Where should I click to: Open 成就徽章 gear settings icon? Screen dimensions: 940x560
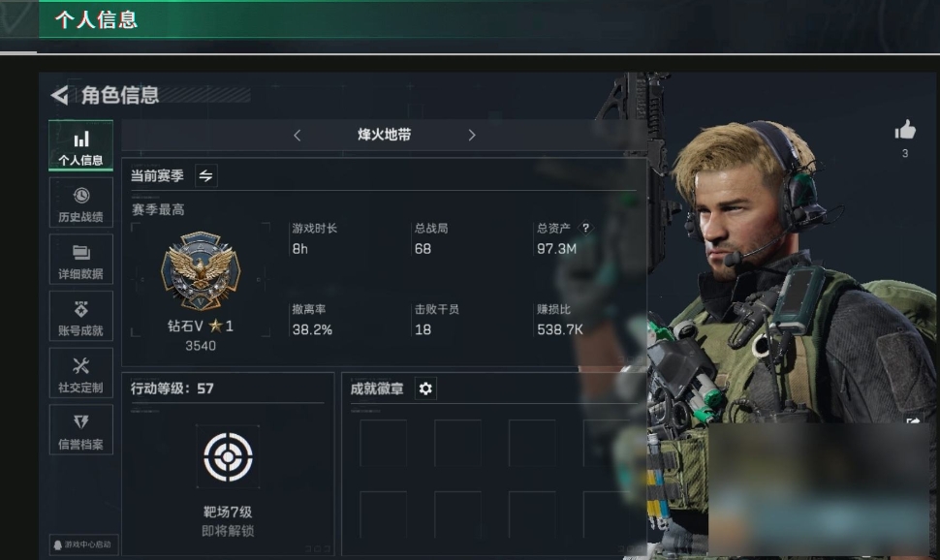[x=425, y=389]
